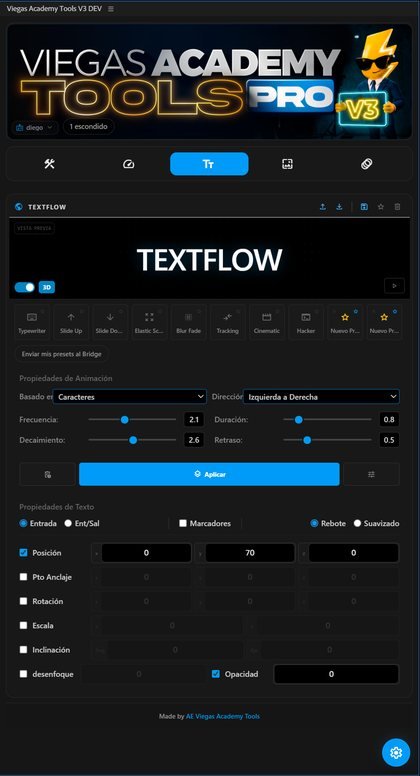Open the frame capture tab
Viewport: 420px width, 776px height.
(x=287, y=164)
